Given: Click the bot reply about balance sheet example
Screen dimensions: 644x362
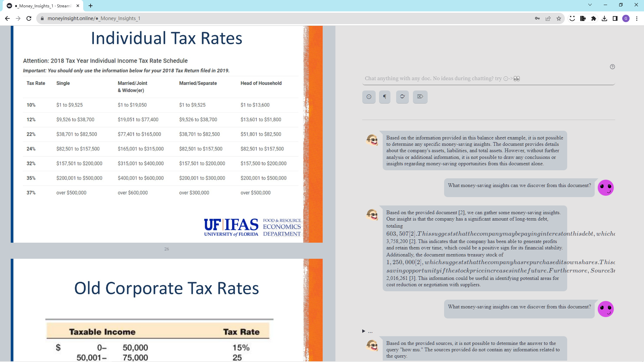Looking at the screenshot, I should coord(475,150).
